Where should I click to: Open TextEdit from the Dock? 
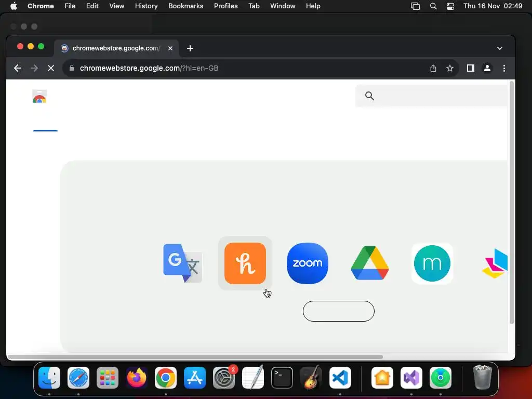pos(253,378)
